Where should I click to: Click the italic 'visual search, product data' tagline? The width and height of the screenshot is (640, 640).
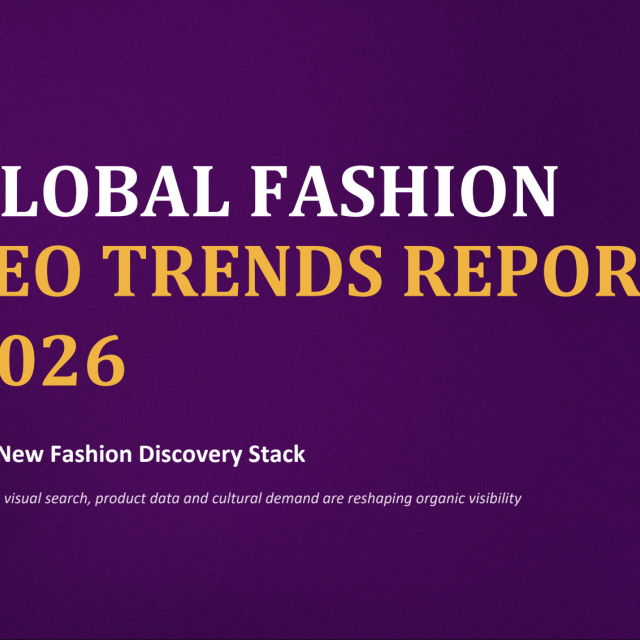[262, 498]
